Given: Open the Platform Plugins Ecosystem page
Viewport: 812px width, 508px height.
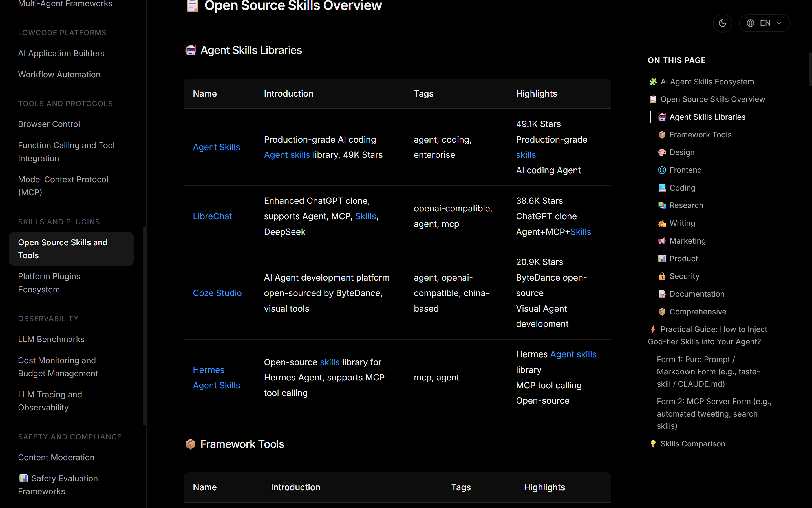Looking at the screenshot, I should point(49,283).
